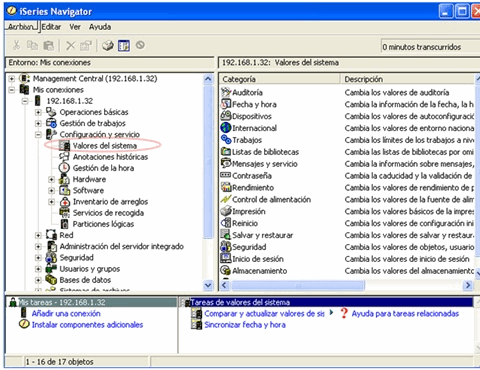This screenshot has width=480, height=370.
Task: Open Ayuda para tareas relacionadas link
Action: tap(405, 313)
